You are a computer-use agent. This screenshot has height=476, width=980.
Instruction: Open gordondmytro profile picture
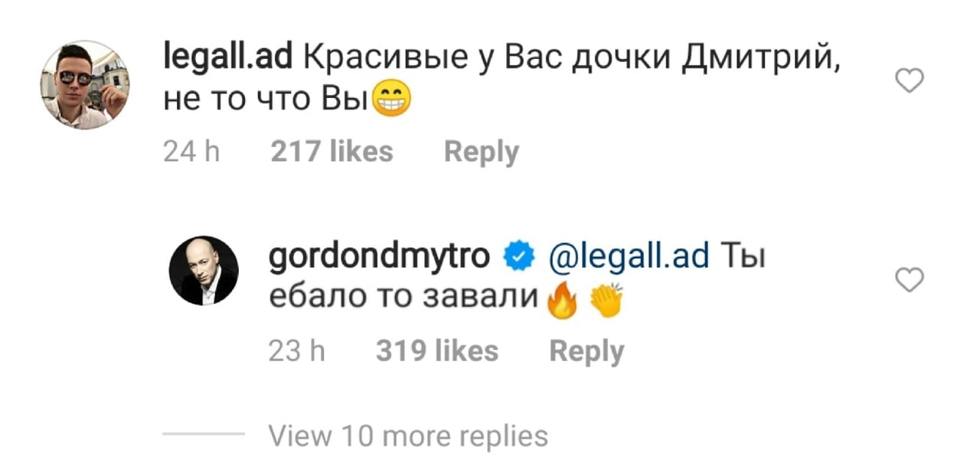(x=204, y=270)
